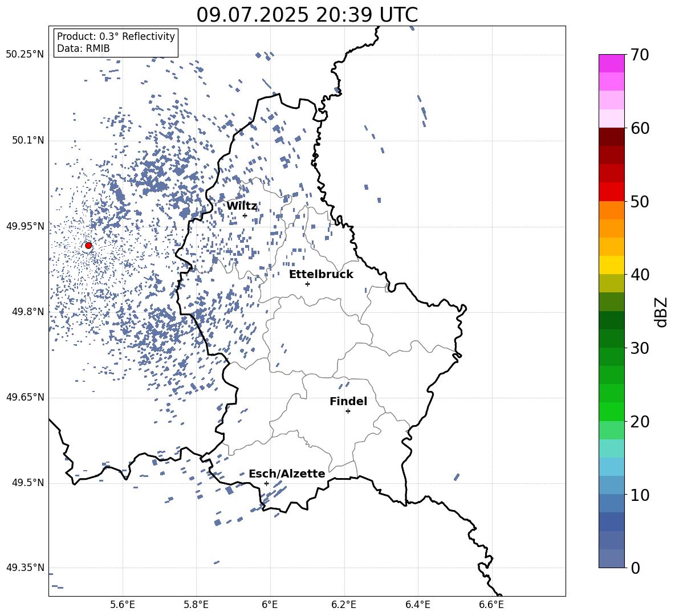
Task: Click the 6.4°E longitude label
Action: [417, 605]
